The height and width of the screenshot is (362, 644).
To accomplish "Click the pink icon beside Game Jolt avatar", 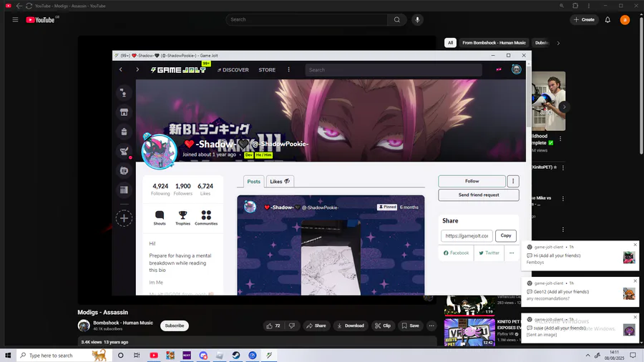I will pos(499,69).
